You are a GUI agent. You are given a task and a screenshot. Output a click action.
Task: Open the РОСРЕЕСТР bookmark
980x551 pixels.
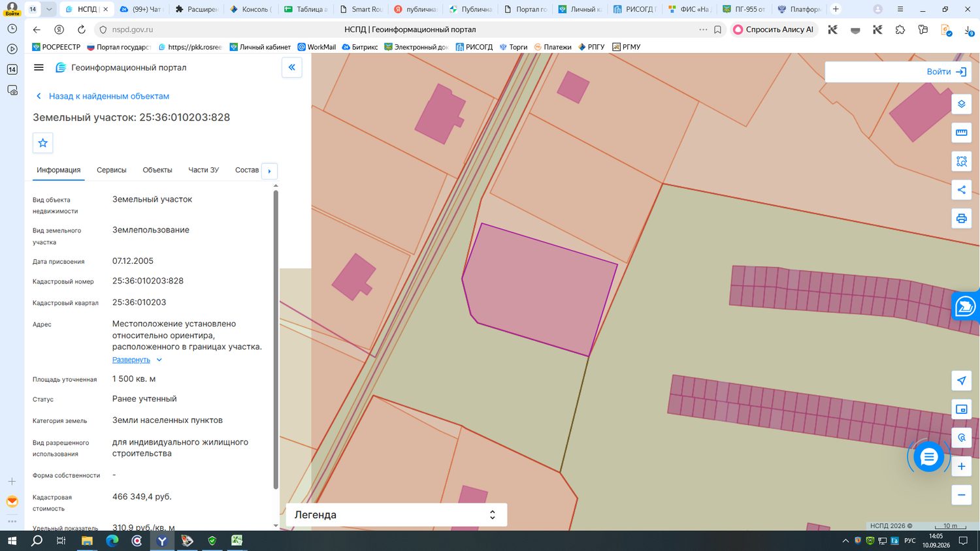pos(56,47)
